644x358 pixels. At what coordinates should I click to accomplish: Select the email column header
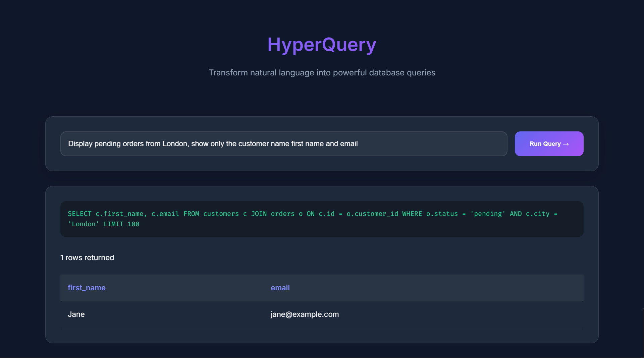[x=280, y=288]
